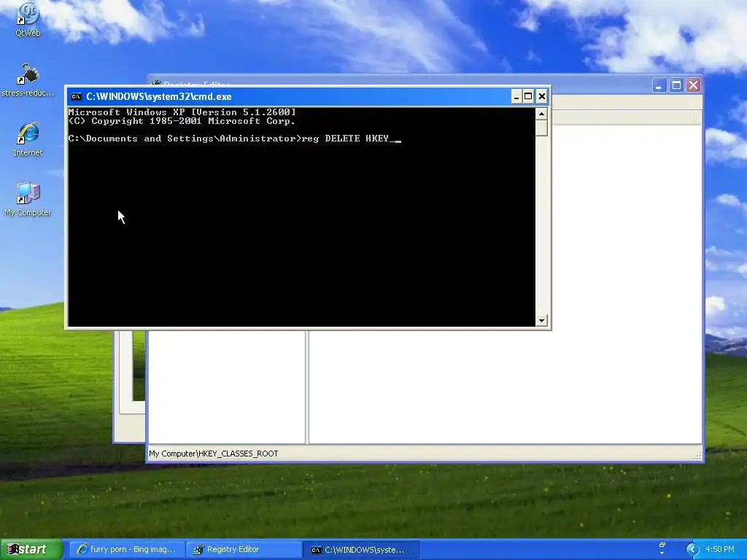Maximize the Registry Editor window
The height and width of the screenshot is (560, 747).
[x=676, y=85]
